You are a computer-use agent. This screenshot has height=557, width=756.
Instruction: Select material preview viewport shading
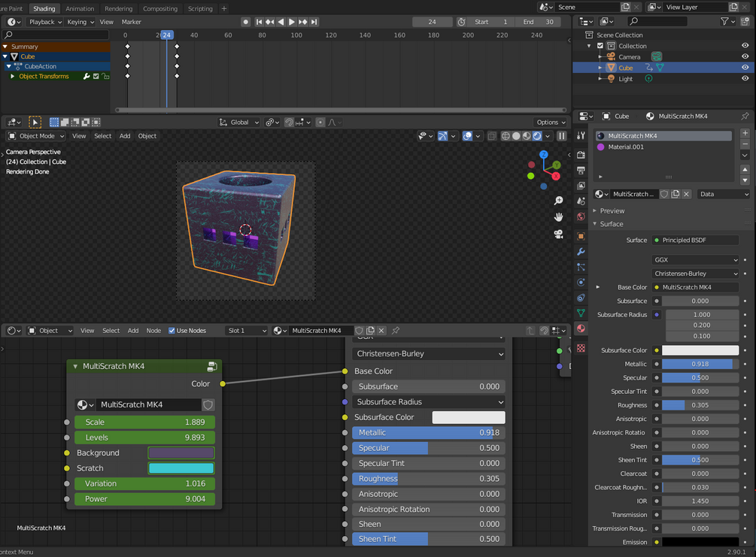[x=527, y=136]
